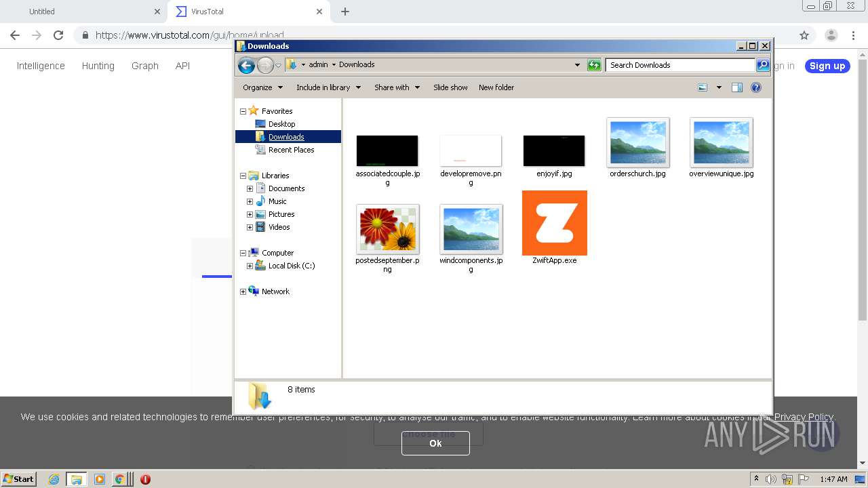
Task: Expand the Documents library node
Action: click(250, 188)
